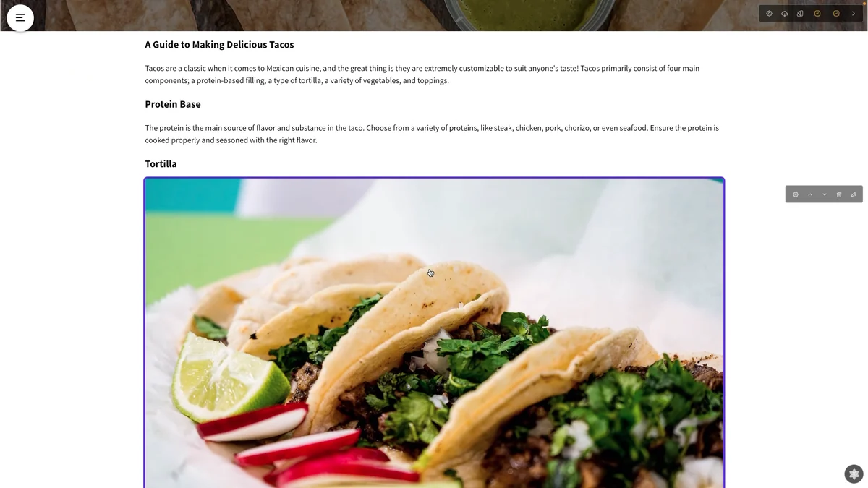868x488 pixels.
Task: Toggle the second orange checkmark box
Action: coord(836,14)
